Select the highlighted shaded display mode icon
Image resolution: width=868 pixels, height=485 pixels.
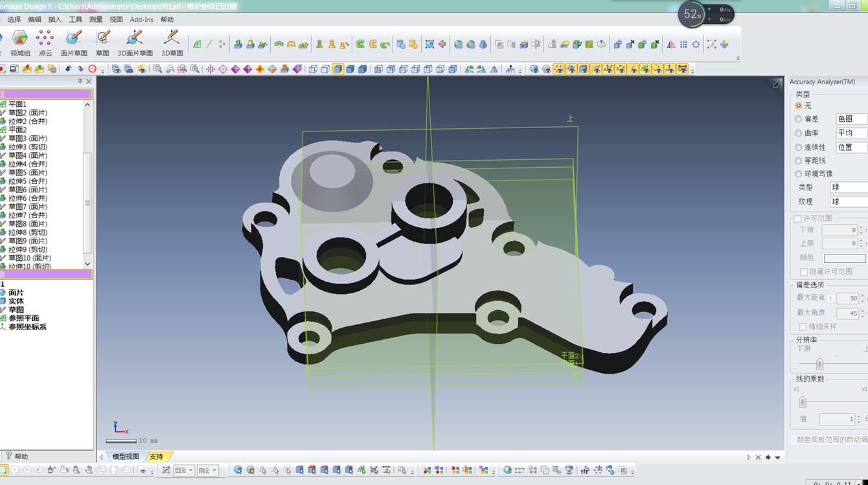point(337,69)
